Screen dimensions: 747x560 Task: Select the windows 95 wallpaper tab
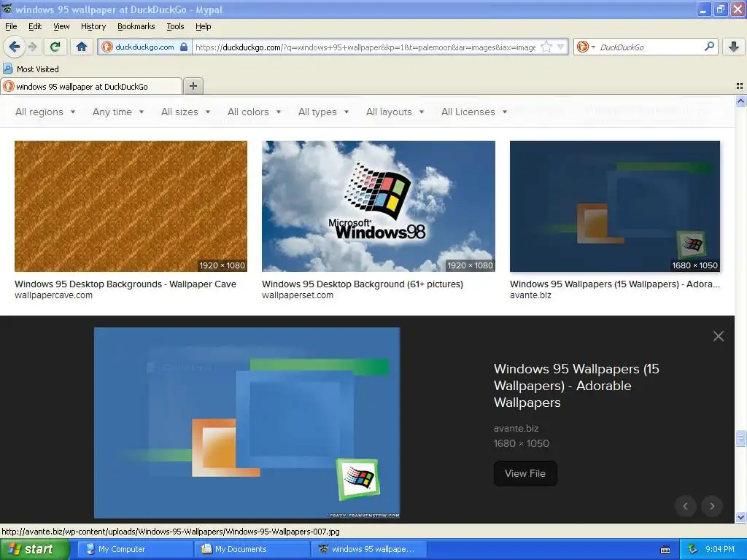coord(91,86)
